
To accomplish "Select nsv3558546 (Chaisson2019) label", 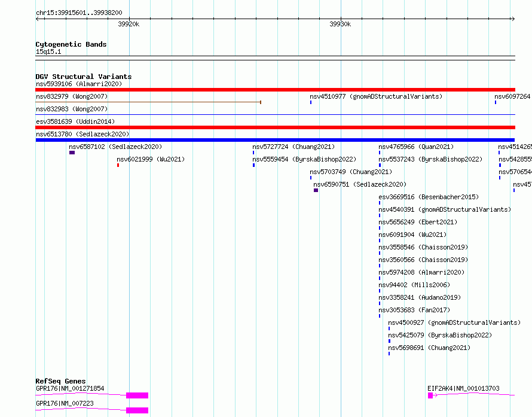I will pos(423,247).
